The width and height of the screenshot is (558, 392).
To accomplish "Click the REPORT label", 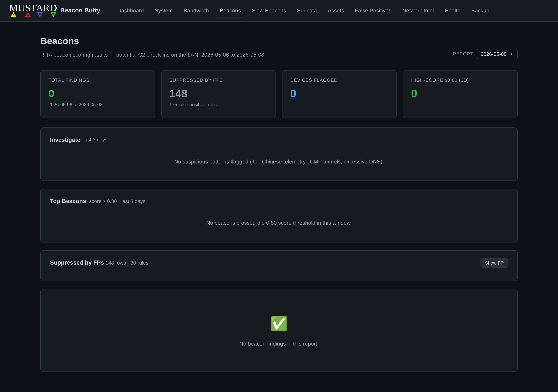I will pyautogui.click(x=463, y=54).
